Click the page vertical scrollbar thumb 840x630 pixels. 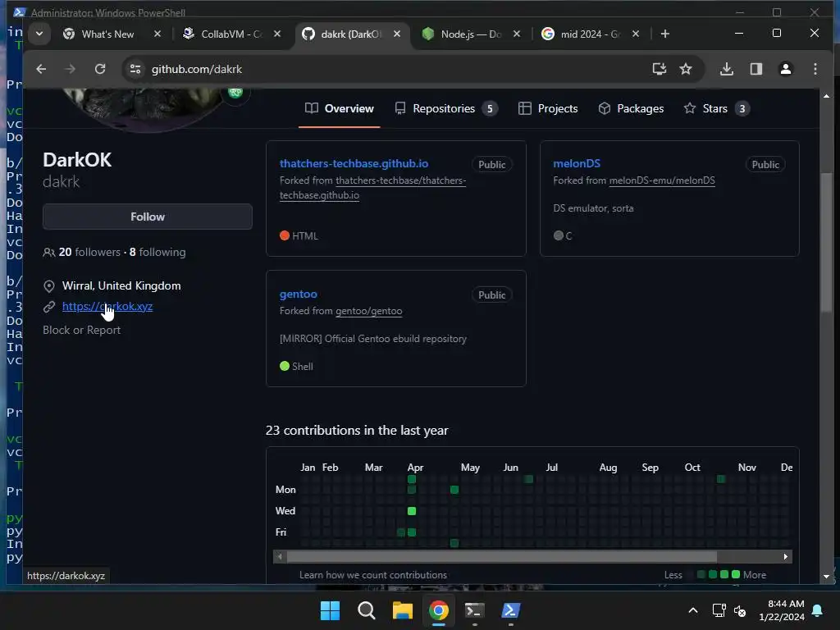(827, 244)
